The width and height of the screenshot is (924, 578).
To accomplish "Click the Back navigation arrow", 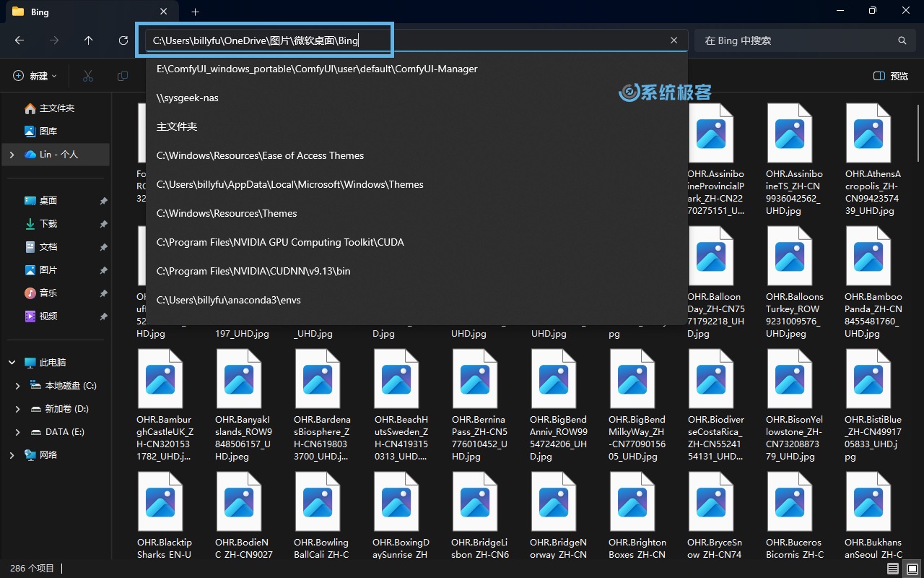I will (19, 40).
